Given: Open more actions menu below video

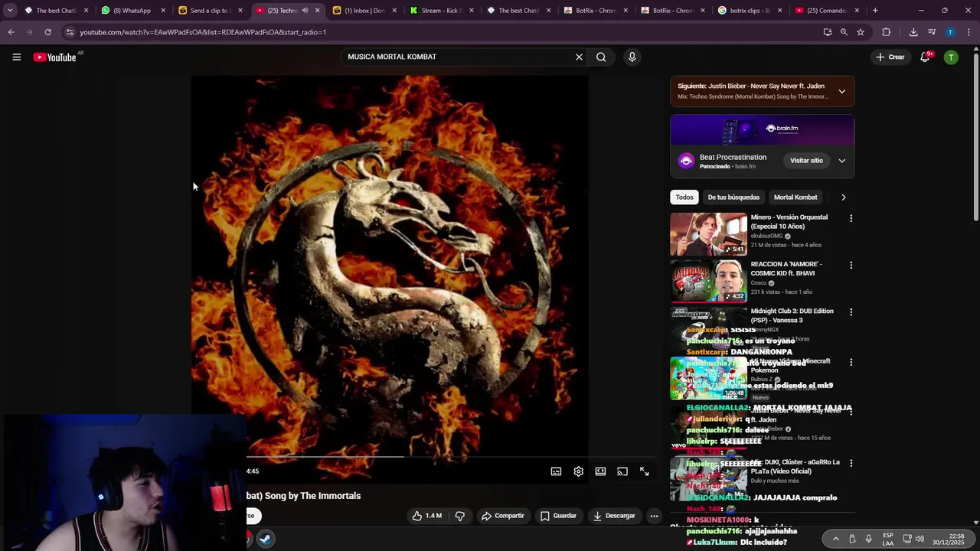Looking at the screenshot, I should [x=654, y=516].
